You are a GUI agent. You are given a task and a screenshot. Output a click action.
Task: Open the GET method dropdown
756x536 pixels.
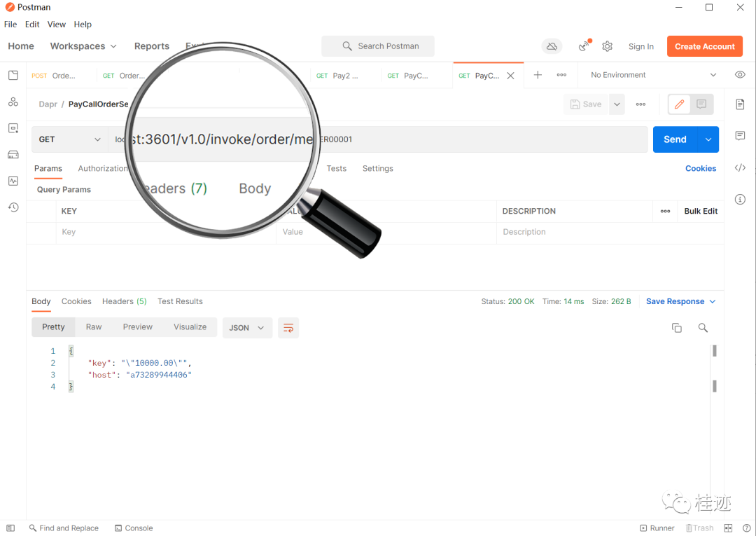(70, 139)
